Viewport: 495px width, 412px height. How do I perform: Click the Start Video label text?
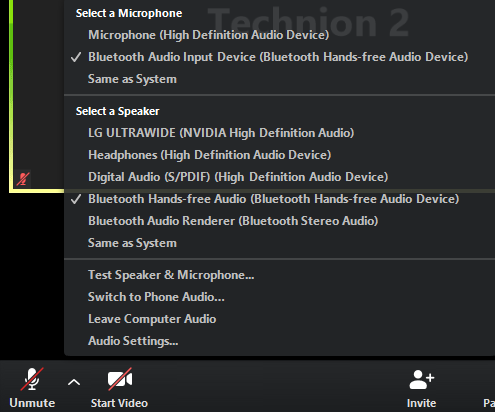coord(119,403)
